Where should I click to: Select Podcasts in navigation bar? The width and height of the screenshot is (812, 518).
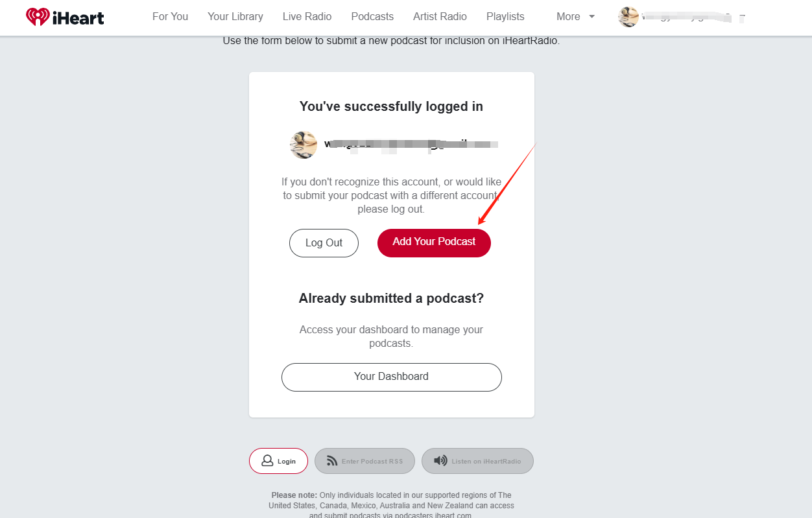(x=372, y=17)
